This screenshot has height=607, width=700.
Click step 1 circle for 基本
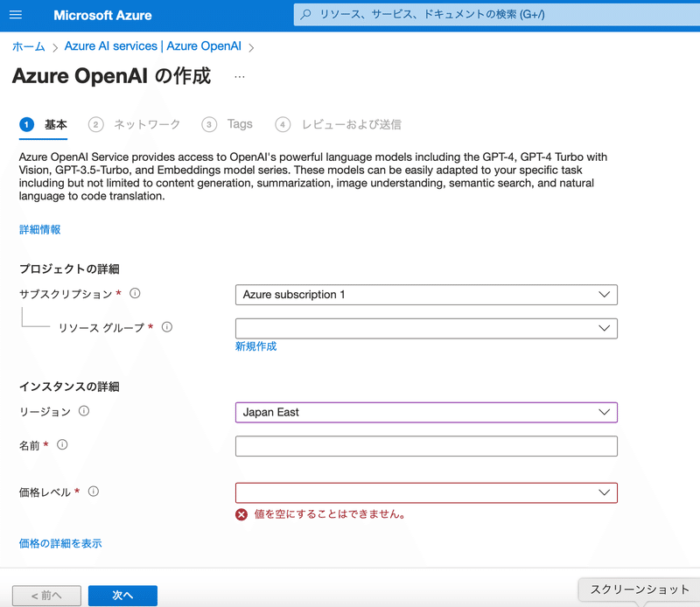coord(27,124)
